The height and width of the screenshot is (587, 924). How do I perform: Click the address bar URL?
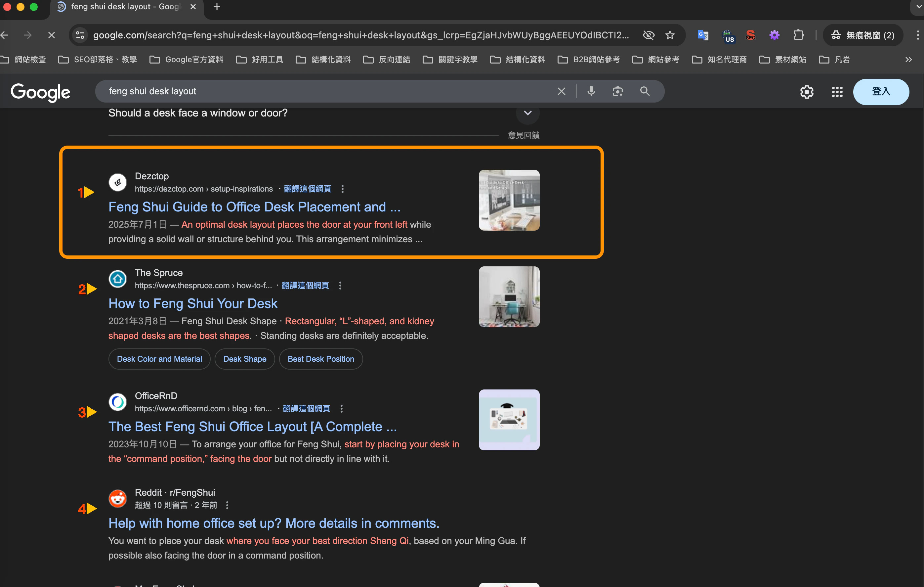361,35
